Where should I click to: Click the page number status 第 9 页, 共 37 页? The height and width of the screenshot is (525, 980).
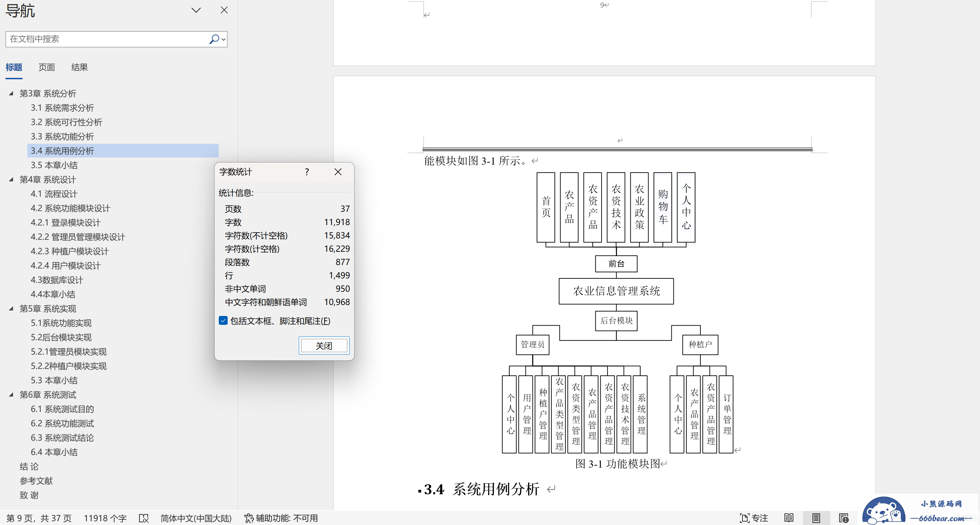pyautogui.click(x=39, y=518)
